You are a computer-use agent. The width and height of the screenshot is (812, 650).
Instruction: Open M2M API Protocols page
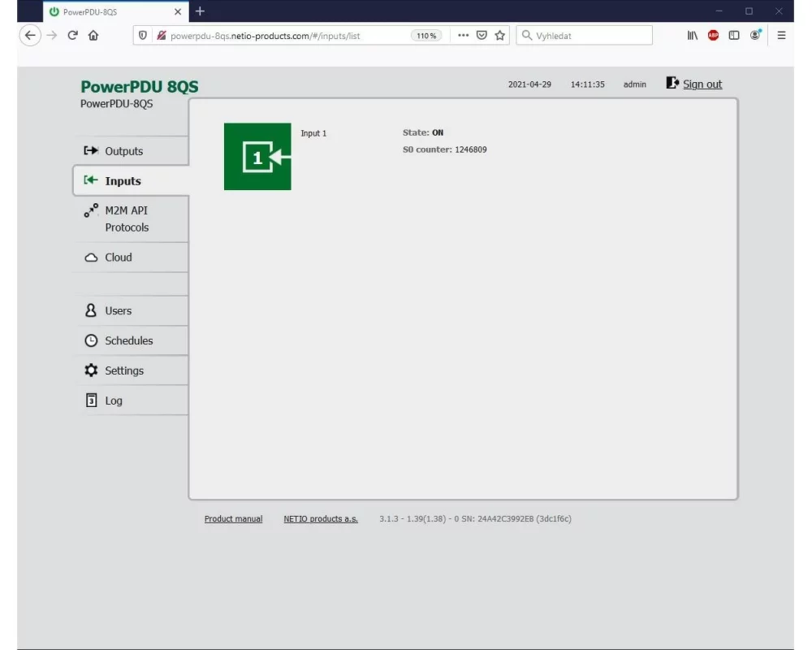[x=127, y=219]
